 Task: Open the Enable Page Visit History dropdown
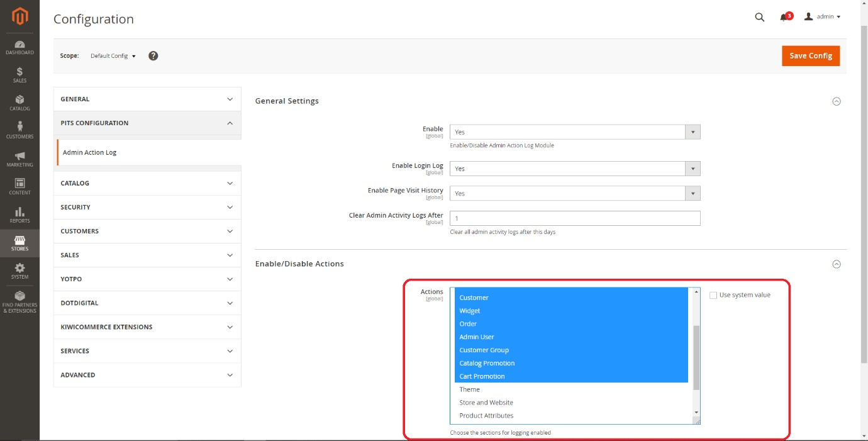pos(574,193)
